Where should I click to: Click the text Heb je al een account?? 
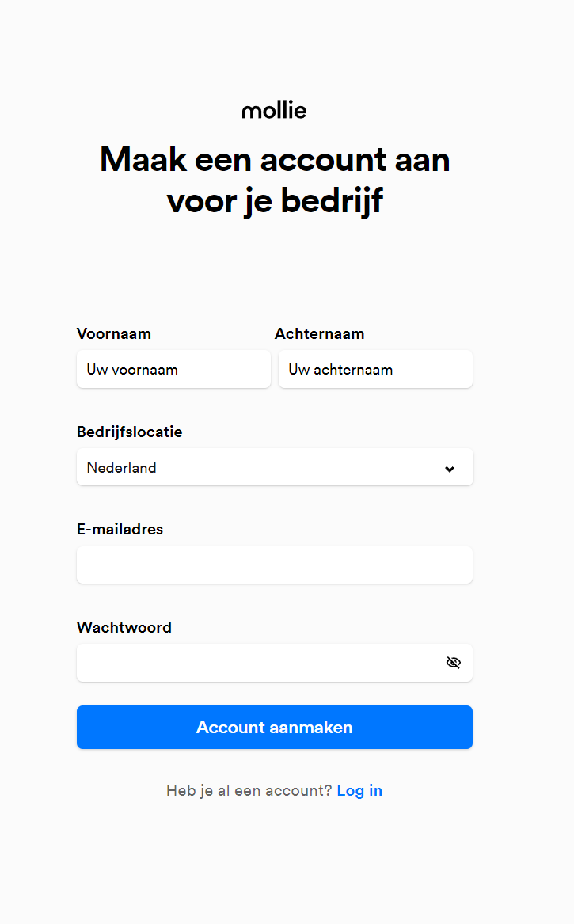pyautogui.click(x=249, y=791)
